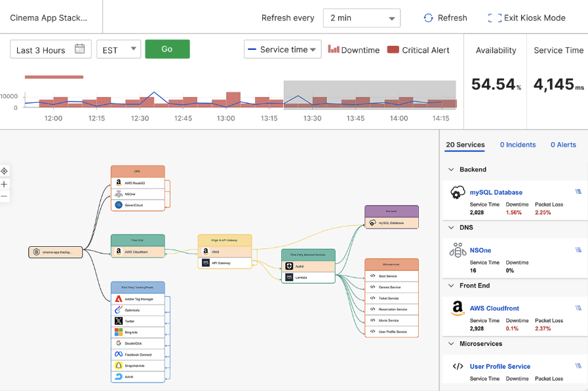Screen dimensions: 588x391
Task: Open details list icon for AWS Cloudfront
Action: click(578, 308)
